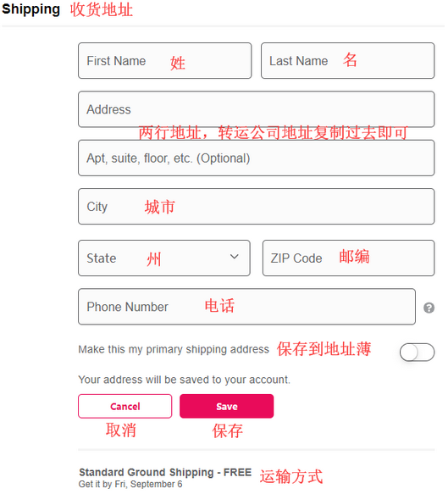The height and width of the screenshot is (494, 448).
Task: Click the phone number help question mark icon
Action: click(x=429, y=308)
